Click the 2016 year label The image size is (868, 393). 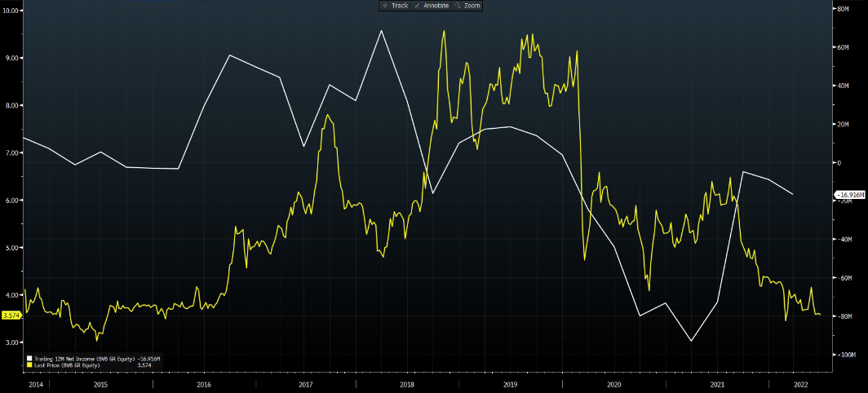point(203,384)
